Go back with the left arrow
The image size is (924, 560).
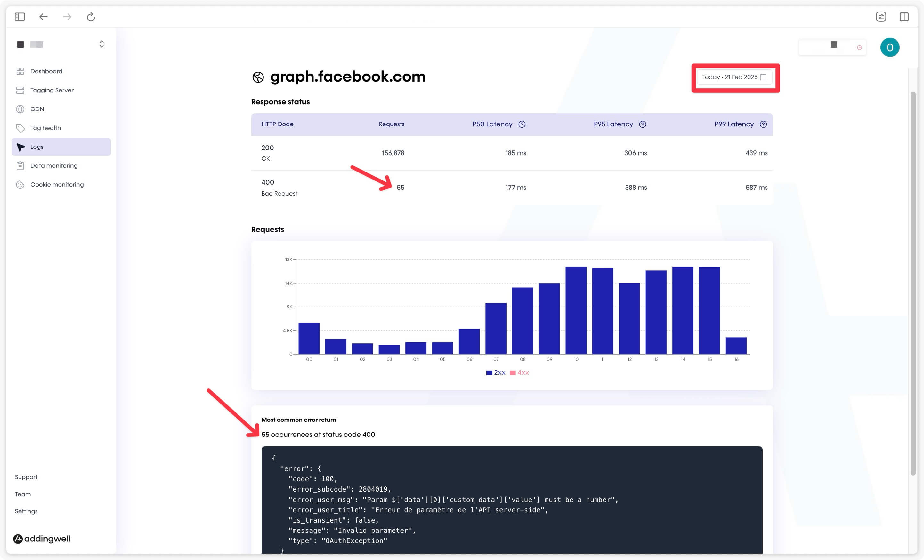(44, 17)
